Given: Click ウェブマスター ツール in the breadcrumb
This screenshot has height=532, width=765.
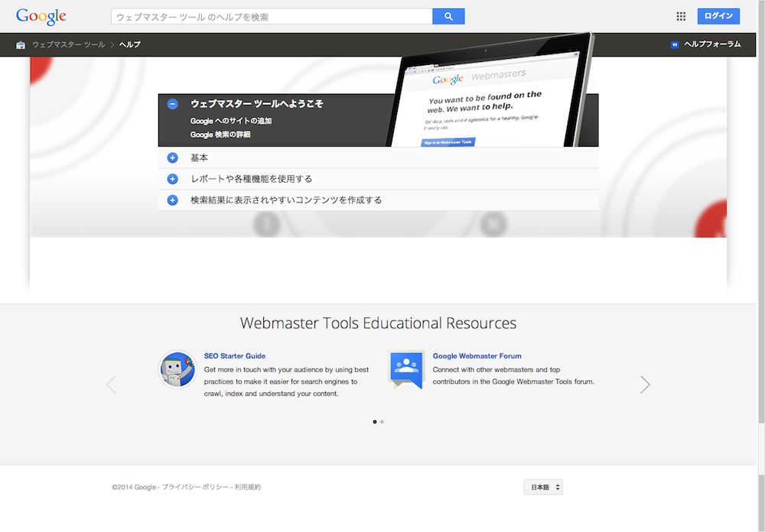Looking at the screenshot, I should [x=69, y=45].
